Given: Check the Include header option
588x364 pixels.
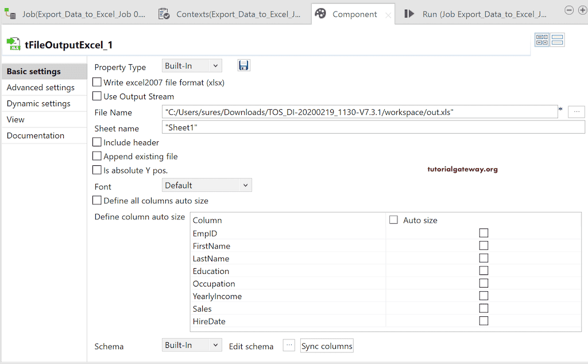Looking at the screenshot, I should tap(97, 142).
